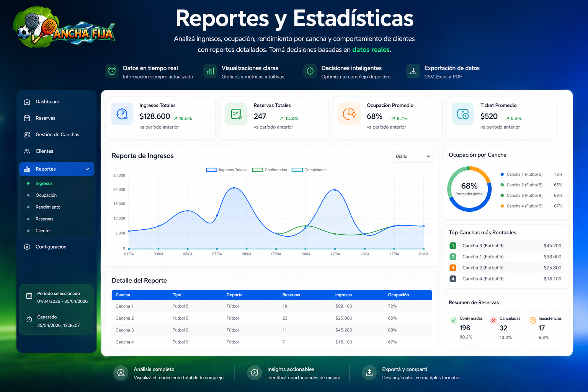
Task: Click the Confirmadas green check icon
Action: 454,320
